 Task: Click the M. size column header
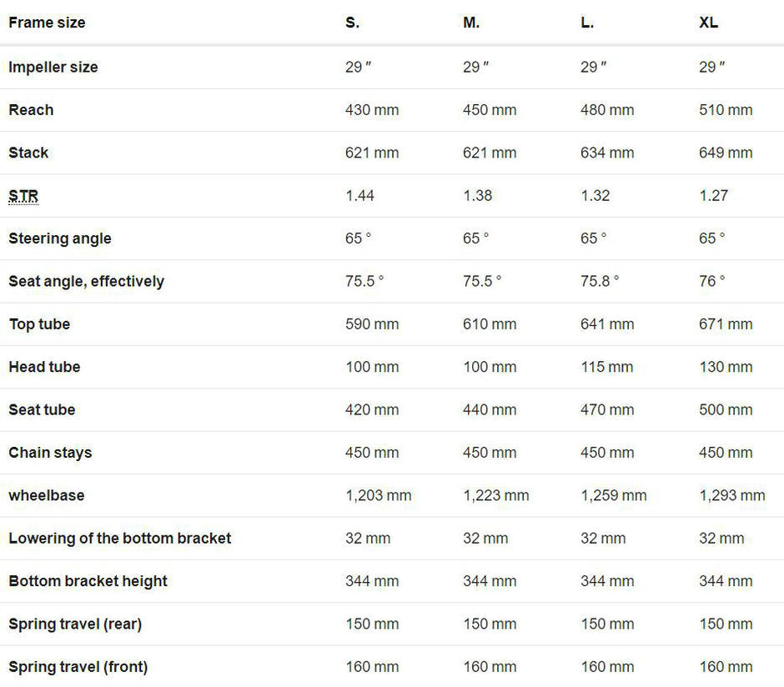(471, 23)
